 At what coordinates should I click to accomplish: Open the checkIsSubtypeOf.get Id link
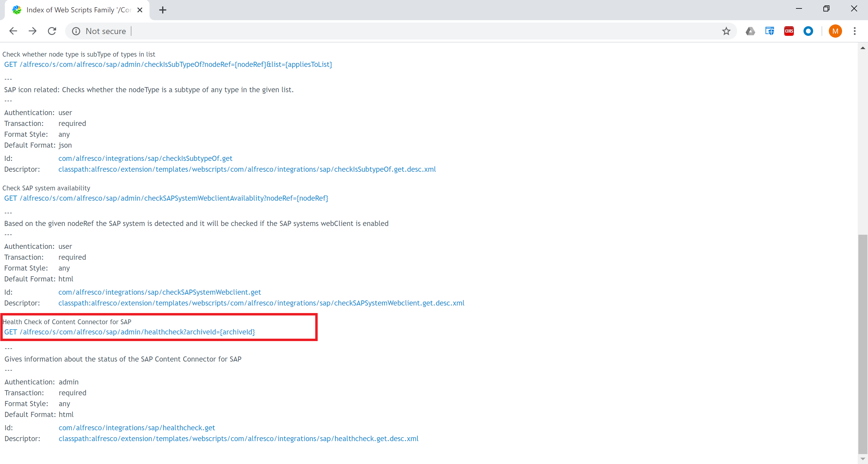[145, 158]
